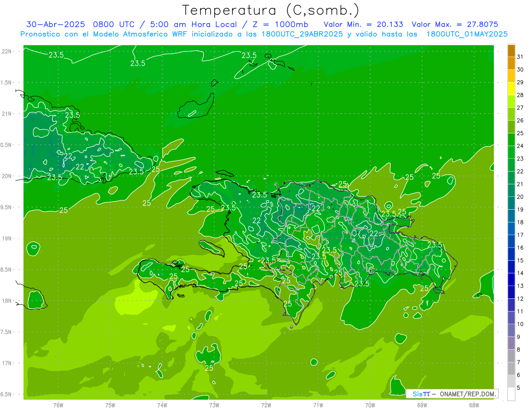532x411 pixels.
Task: Click the colorbar swatch between 24 and 25
Action: tap(511, 139)
